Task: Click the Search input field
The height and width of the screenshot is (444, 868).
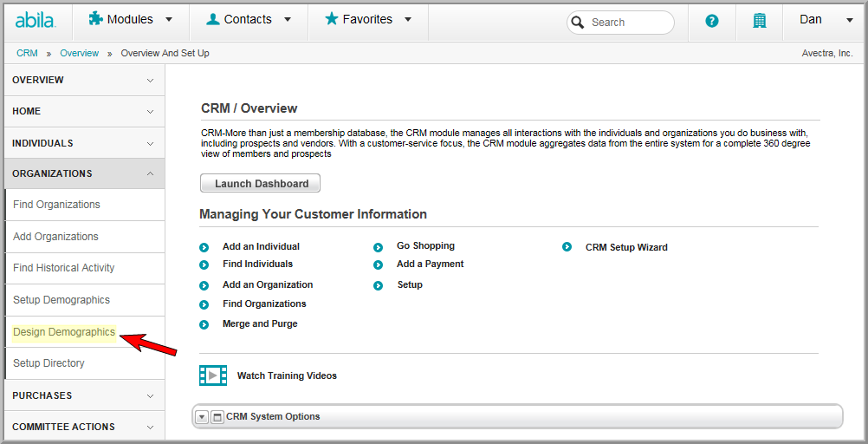Action: [620, 23]
